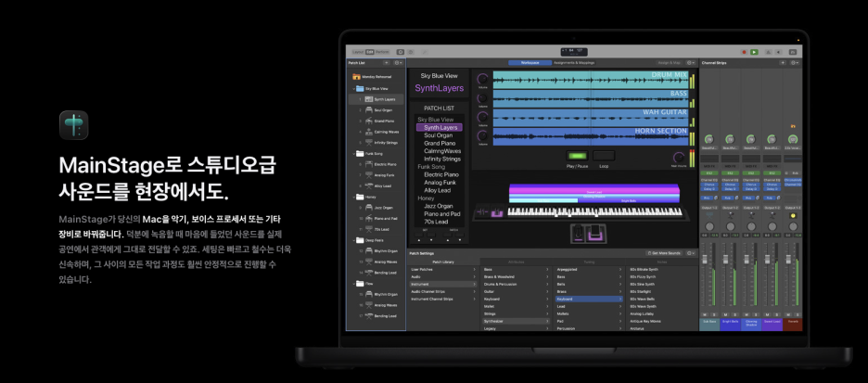Collapse the Honey set

[353, 197]
